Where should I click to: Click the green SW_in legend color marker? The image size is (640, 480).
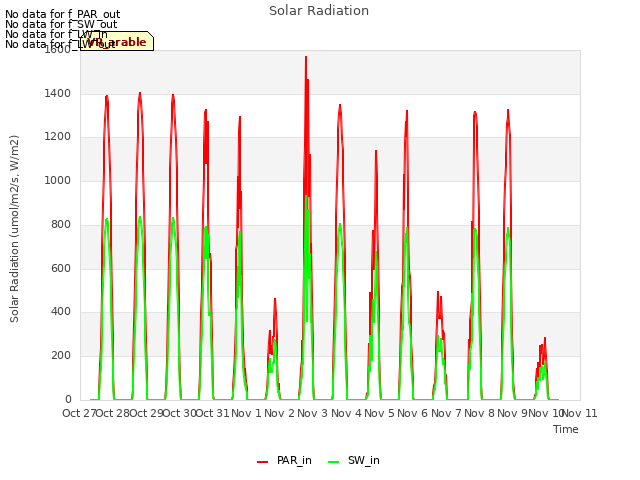(x=333, y=462)
